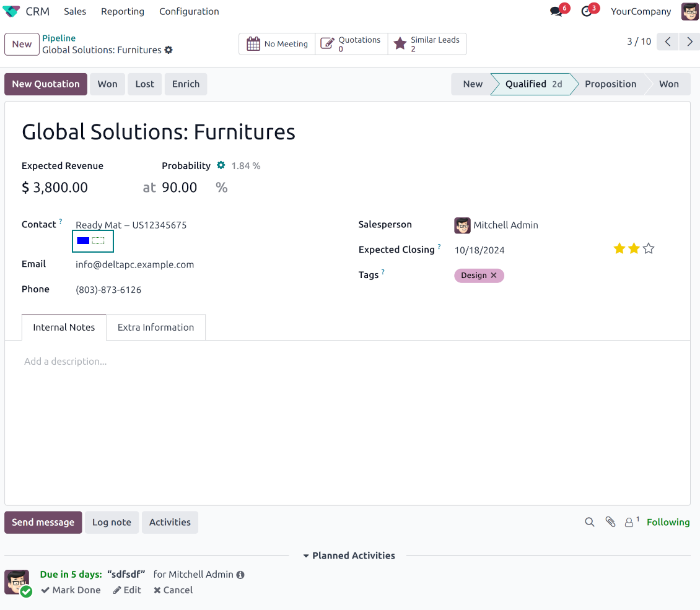Open the messaging chat bubble icon
This screenshot has height=610, width=700.
(556, 12)
